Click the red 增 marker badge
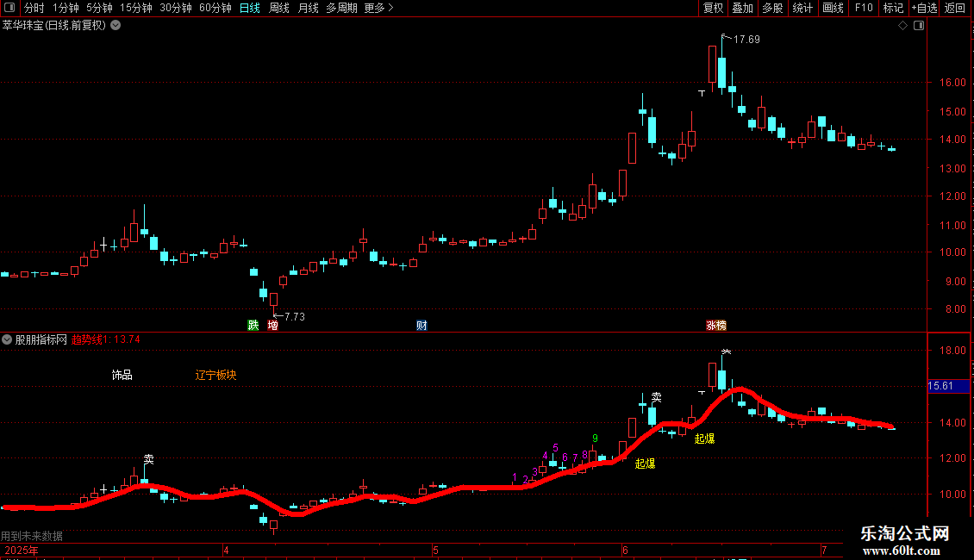The width and height of the screenshot is (974, 560). point(272,326)
